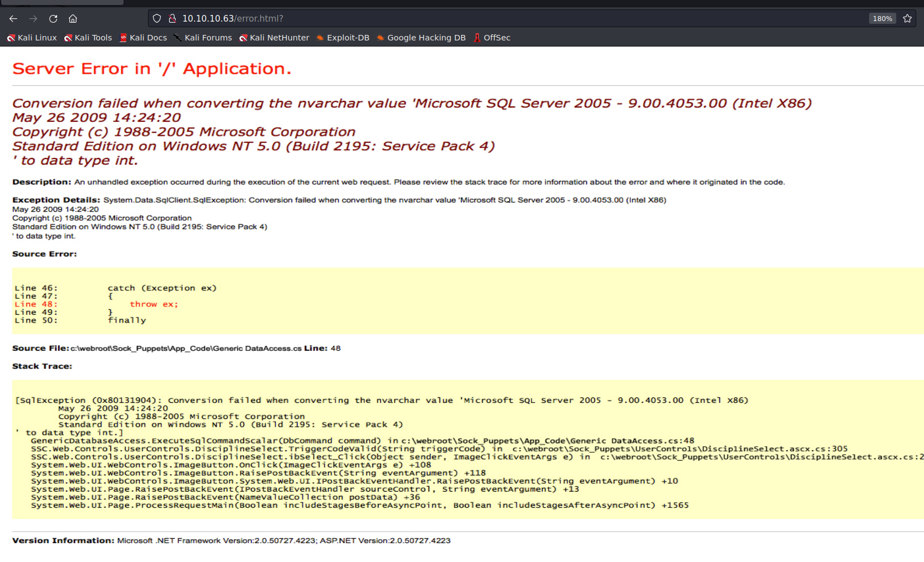The width and height of the screenshot is (924, 562).
Task: Open the Kali NetHunter bookmark
Action: pyautogui.click(x=274, y=38)
